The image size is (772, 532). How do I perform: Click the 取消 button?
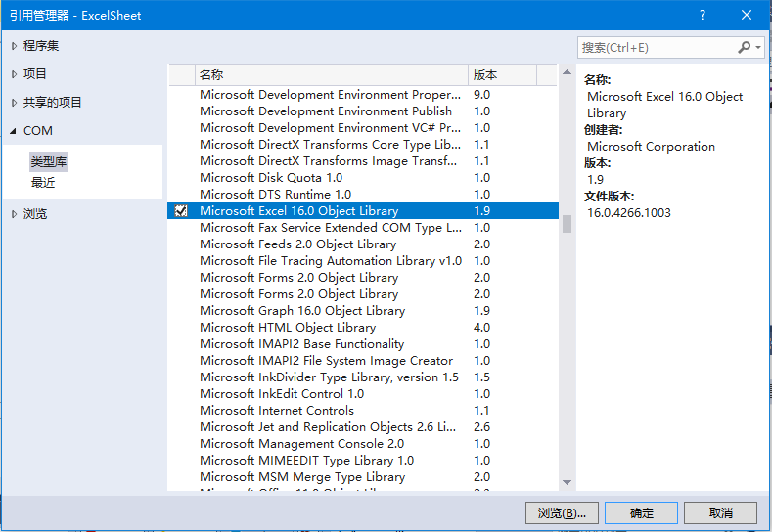tap(720, 513)
